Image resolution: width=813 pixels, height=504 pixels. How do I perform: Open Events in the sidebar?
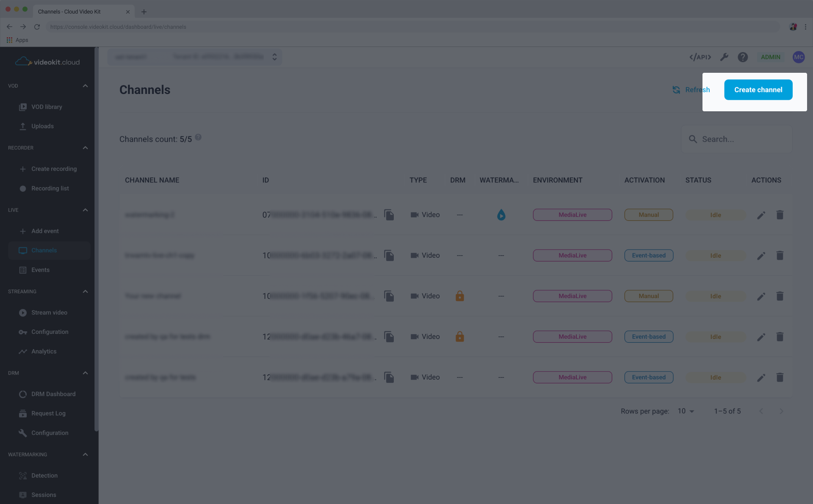(40, 270)
